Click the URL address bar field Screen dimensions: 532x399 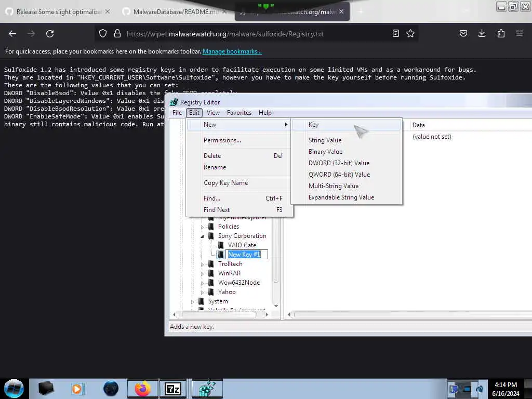click(256, 34)
